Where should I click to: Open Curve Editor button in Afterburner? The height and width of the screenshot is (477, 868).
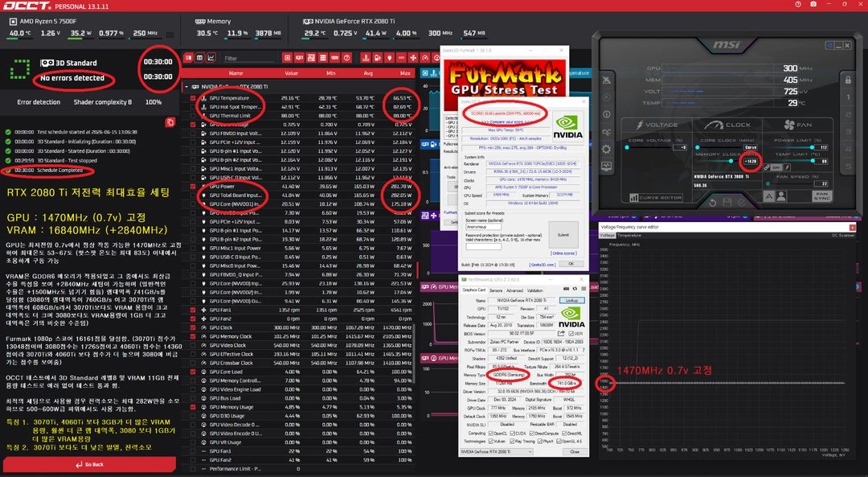[656, 197]
